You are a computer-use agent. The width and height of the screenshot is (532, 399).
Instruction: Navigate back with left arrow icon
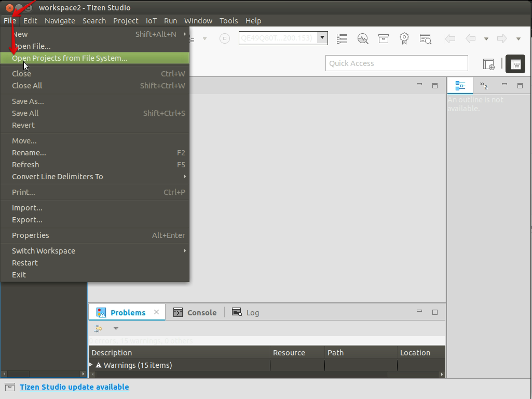471,39
